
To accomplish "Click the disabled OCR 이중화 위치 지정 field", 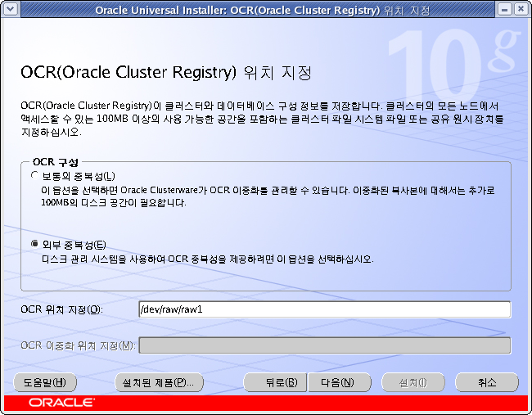I will point(325,345).
